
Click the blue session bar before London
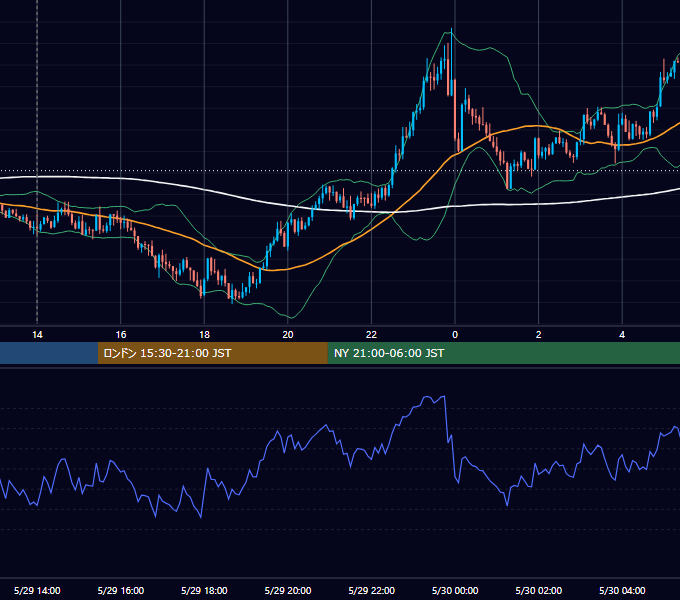pyautogui.click(x=49, y=353)
